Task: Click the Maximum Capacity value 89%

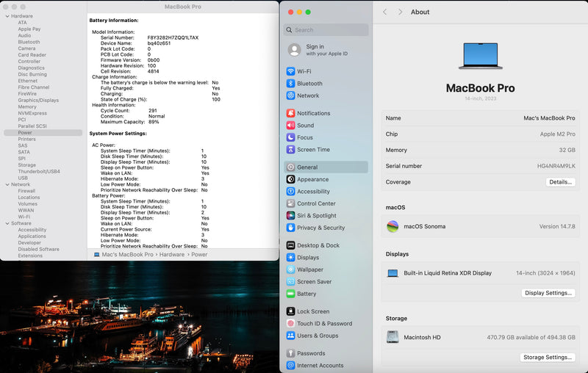Action: click(x=154, y=122)
